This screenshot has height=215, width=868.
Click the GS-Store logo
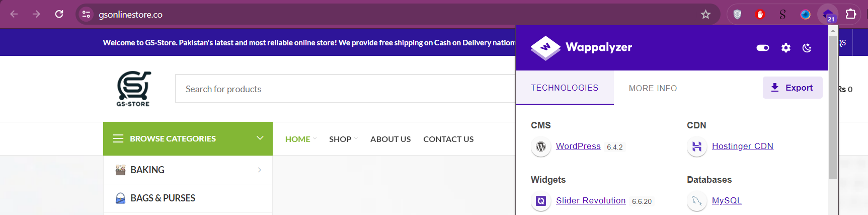[x=133, y=89]
